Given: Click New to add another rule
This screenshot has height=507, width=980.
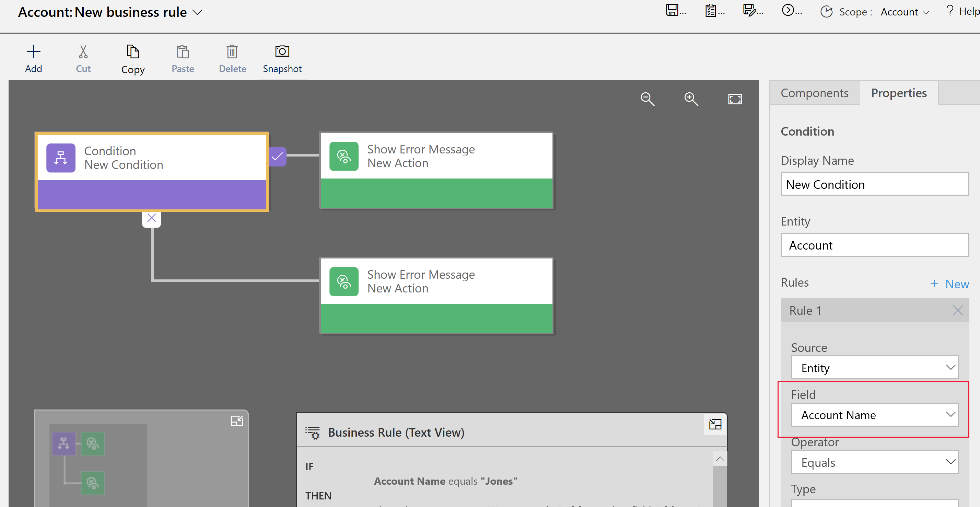Looking at the screenshot, I should coord(948,283).
